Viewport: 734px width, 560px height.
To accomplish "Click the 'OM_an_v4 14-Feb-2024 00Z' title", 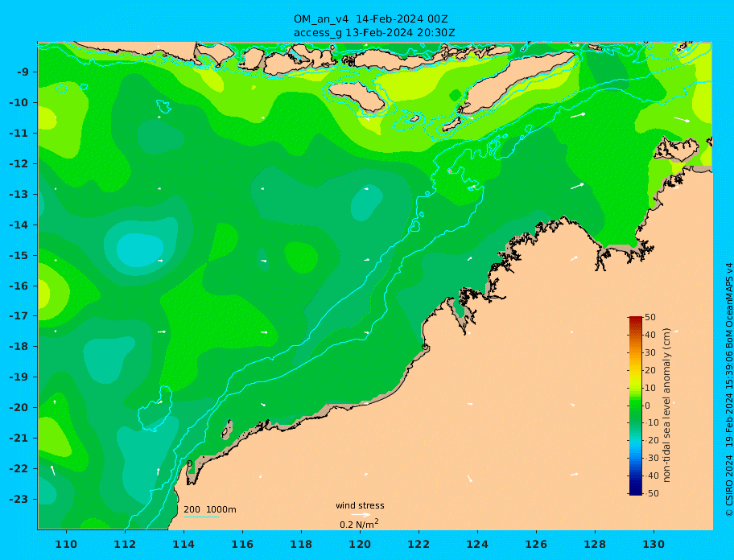I will (x=371, y=19).
